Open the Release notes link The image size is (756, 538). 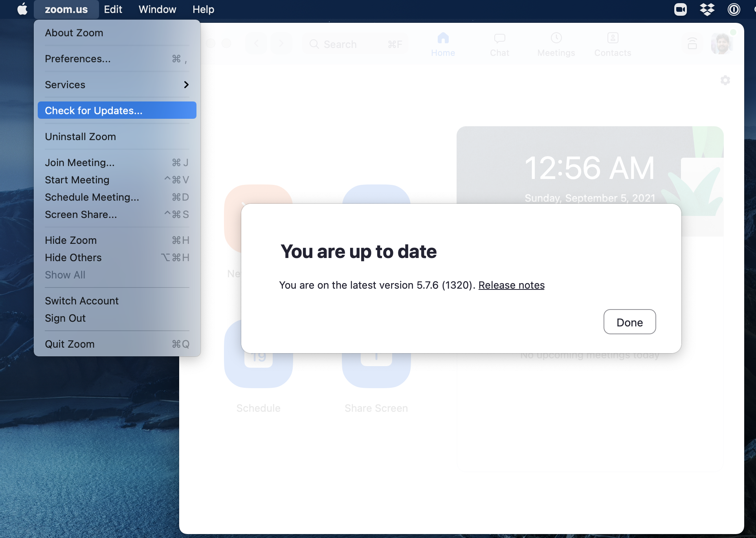511,285
